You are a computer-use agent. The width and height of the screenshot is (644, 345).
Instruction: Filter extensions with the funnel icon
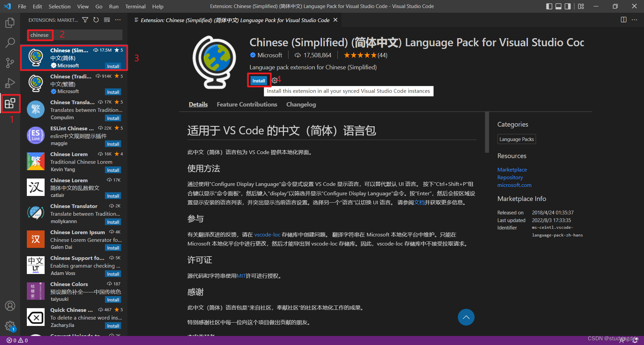85,20
